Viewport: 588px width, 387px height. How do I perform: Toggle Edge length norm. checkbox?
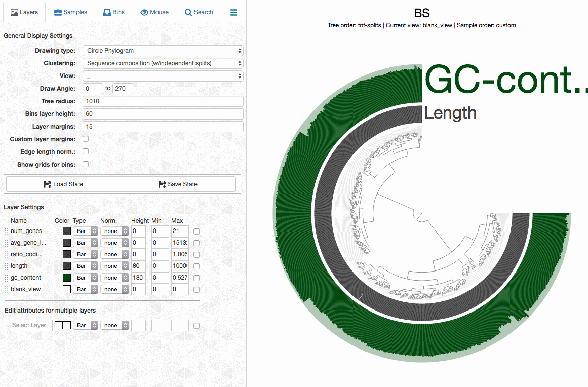pos(86,151)
